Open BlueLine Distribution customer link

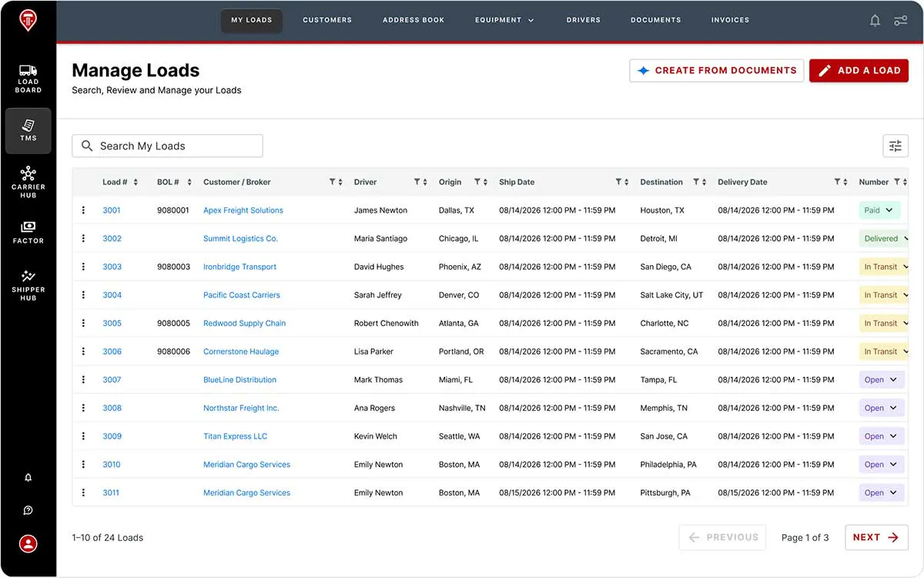(239, 379)
